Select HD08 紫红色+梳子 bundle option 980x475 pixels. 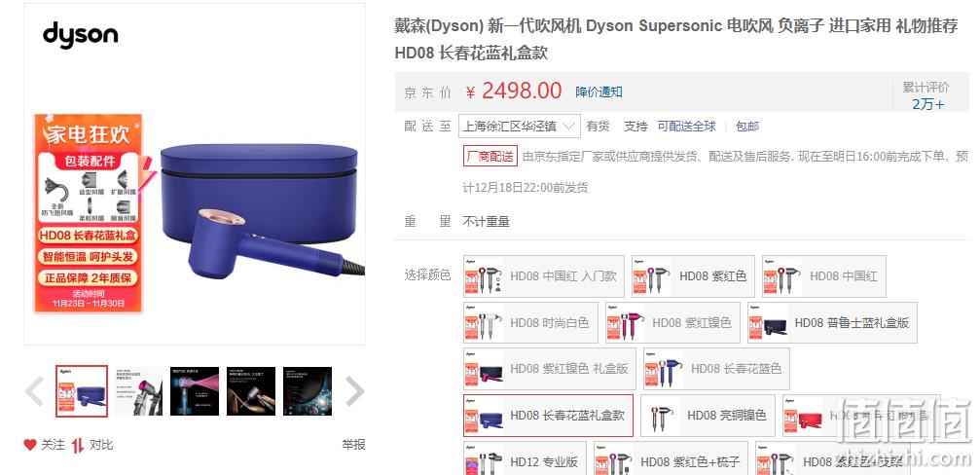pyautogui.click(x=671, y=459)
